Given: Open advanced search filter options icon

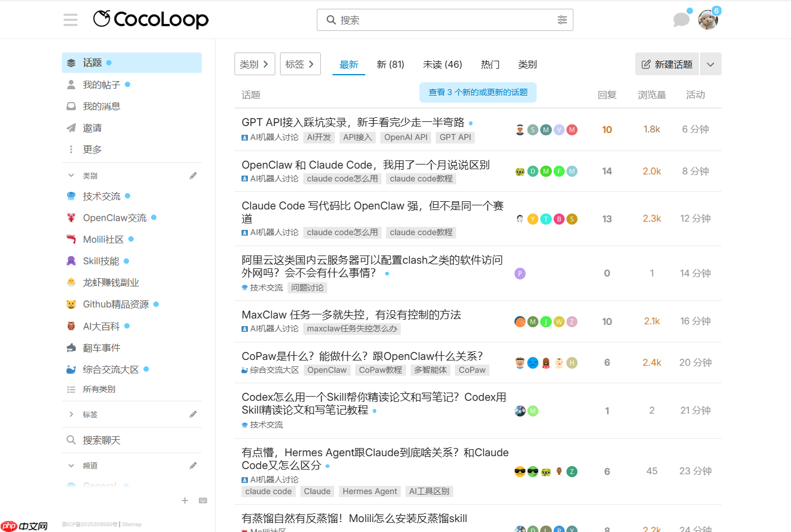Looking at the screenshot, I should click(562, 20).
